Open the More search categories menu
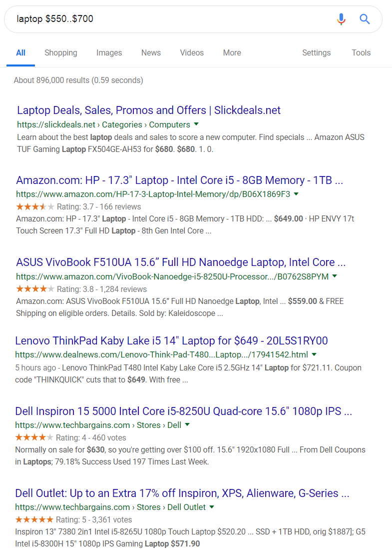Viewport: 392px width, 555px height. [x=232, y=52]
